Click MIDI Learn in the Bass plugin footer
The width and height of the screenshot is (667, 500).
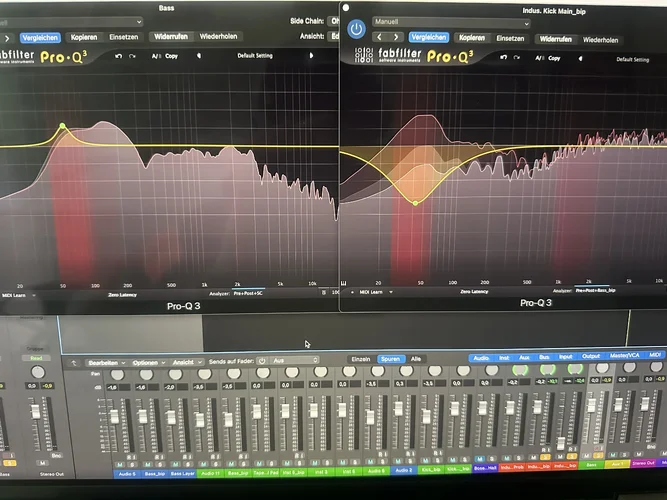(x=16, y=295)
